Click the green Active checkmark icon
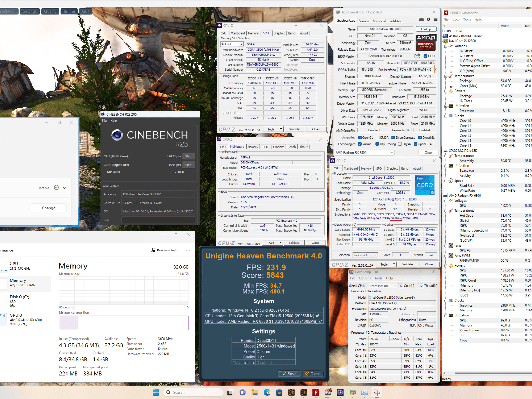 click(56, 188)
